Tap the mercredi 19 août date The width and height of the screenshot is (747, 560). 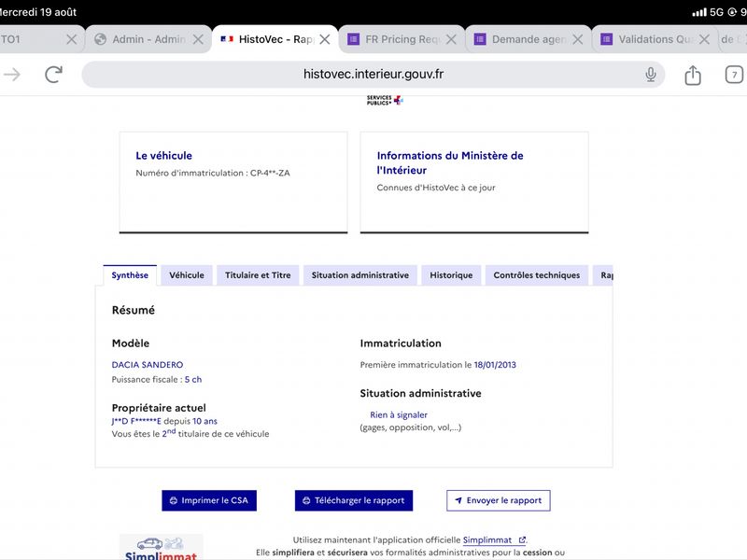point(38,12)
